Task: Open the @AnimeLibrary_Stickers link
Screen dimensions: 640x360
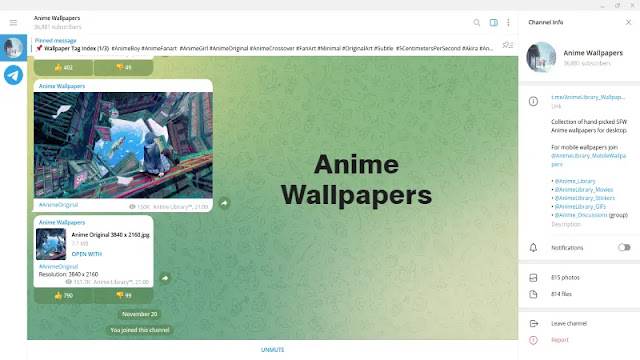Action: 584,198
